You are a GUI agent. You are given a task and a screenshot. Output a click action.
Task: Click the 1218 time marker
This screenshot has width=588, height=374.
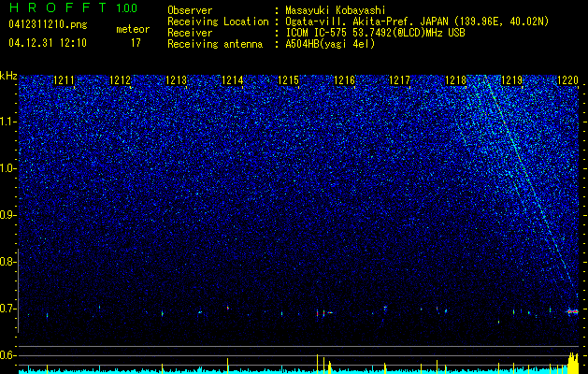(455, 80)
